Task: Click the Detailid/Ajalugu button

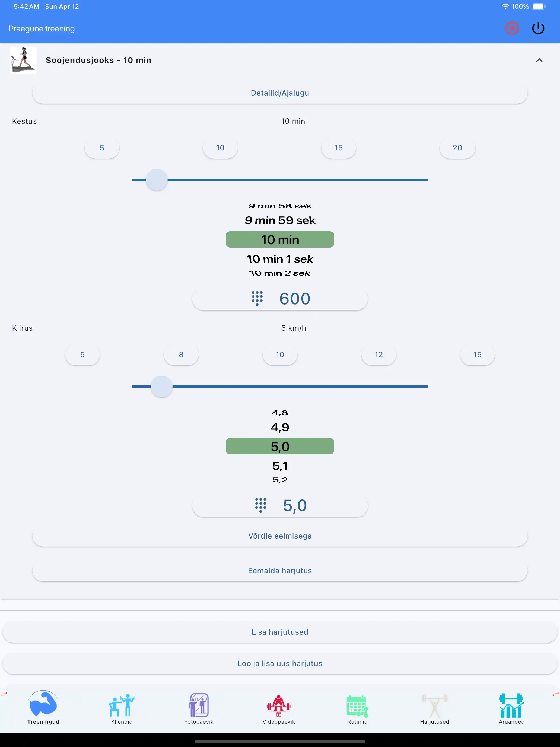Action: [x=280, y=93]
